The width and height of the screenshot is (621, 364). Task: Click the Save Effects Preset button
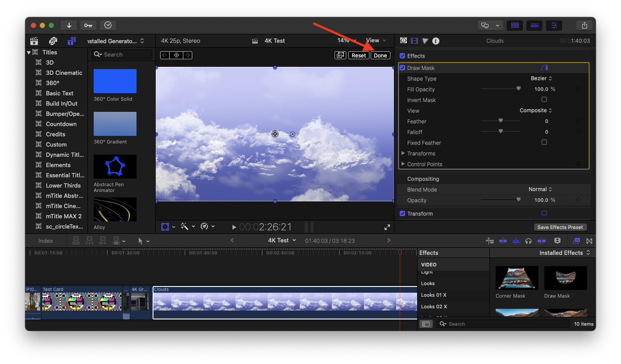(560, 227)
